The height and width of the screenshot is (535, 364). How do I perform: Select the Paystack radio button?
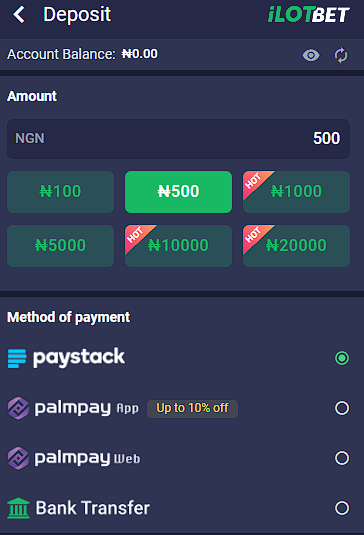(342, 358)
